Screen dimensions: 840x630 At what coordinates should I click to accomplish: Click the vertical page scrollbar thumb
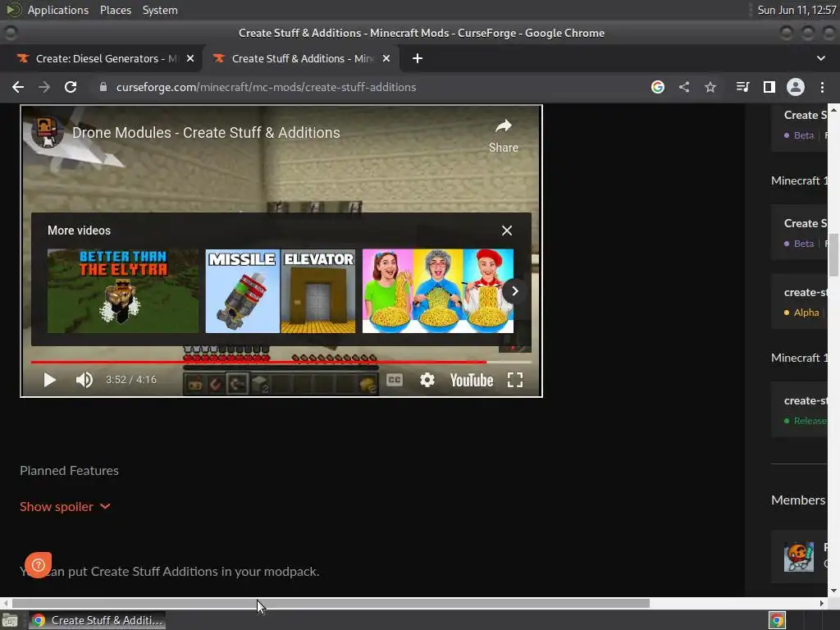833,255
